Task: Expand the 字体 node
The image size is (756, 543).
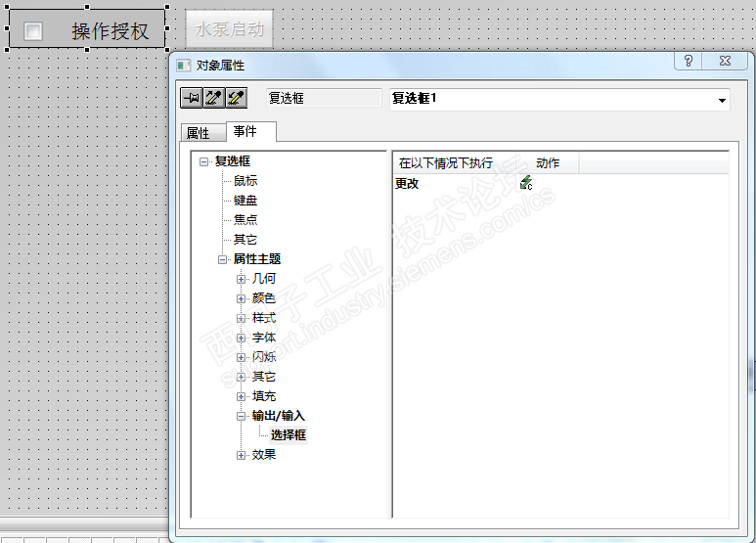Action: (241, 339)
